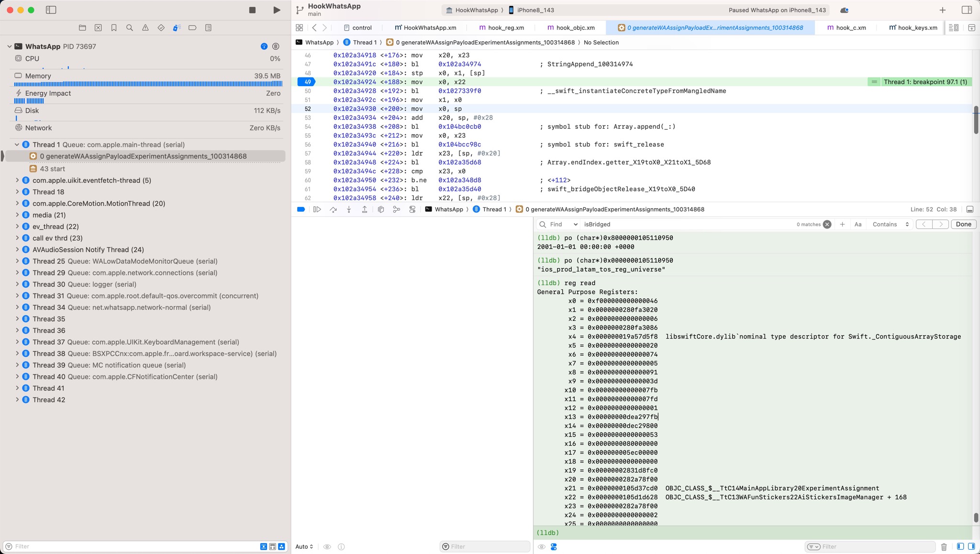Open the Find mode dropdown in console search

coord(563,224)
